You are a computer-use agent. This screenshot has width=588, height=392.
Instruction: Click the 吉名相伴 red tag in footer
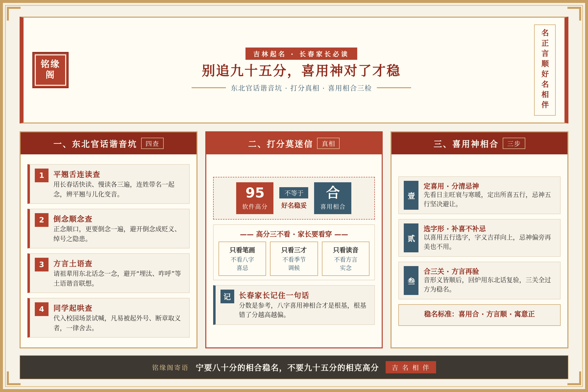(411, 367)
